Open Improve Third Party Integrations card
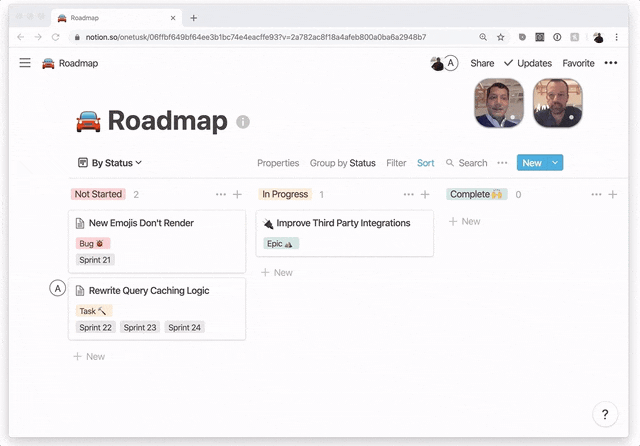 (x=344, y=233)
